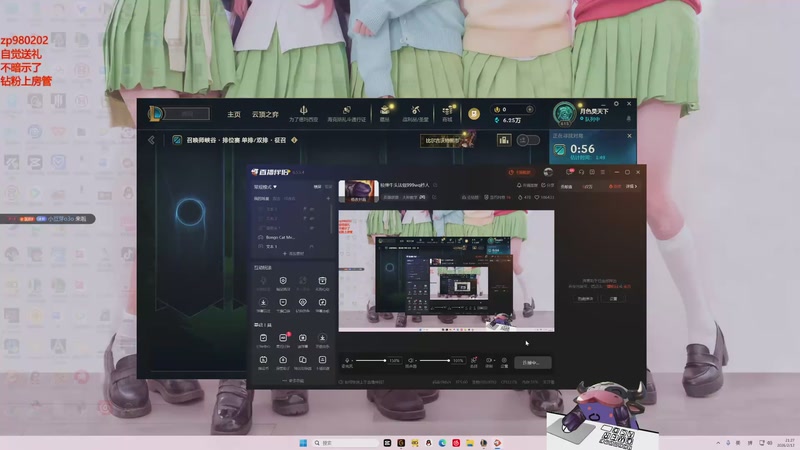Change the stream cover thumbnail
The height and width of the screenshot is (450, 800).
pos(359,191)
